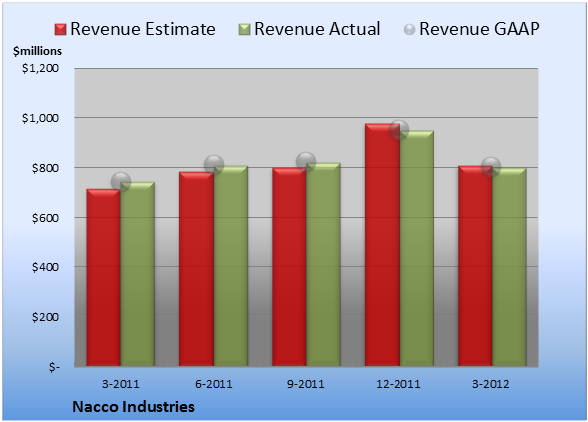Click the green Revenue Actual legend marker
Viewport: 588px width, 422px height.
point(244,29)
